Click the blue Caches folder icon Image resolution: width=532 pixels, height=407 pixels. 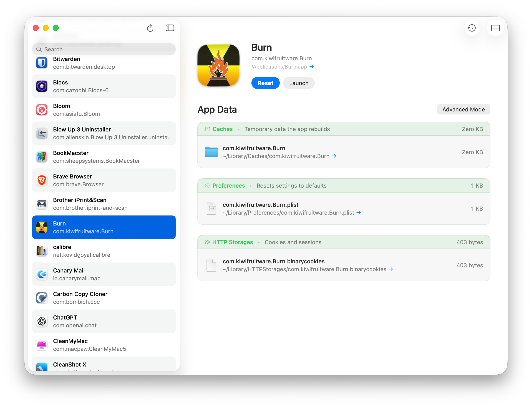click(211, 152)
